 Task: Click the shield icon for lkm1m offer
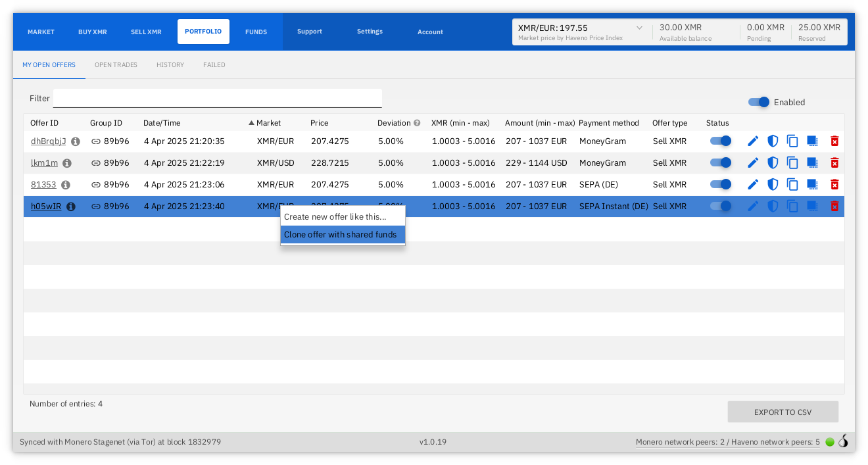(x=773, y=162)
